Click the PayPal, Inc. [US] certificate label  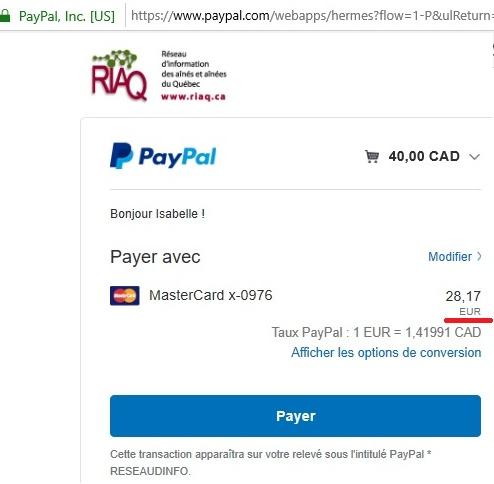pyautogui.click(x=67, y=16)
